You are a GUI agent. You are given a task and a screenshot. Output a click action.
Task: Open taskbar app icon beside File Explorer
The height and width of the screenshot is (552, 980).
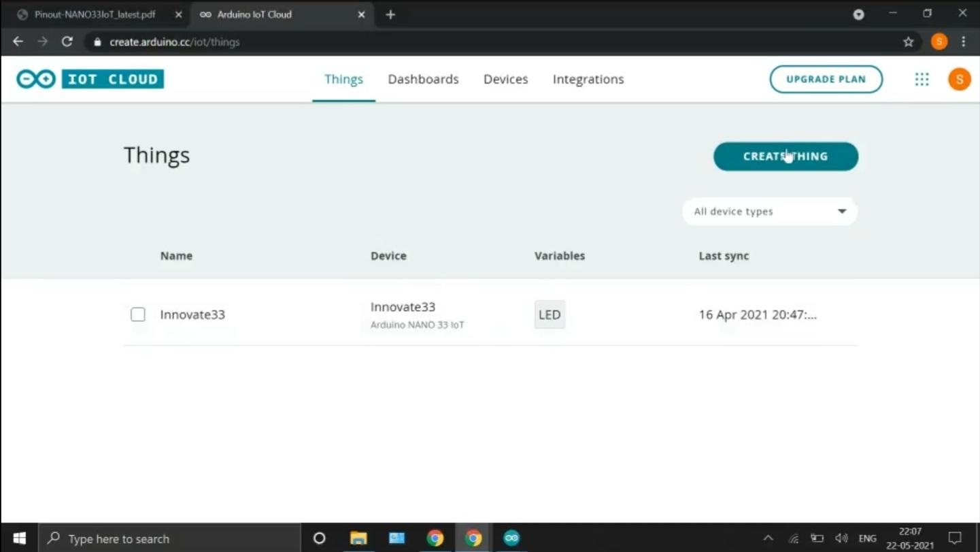tap(396, 538)
